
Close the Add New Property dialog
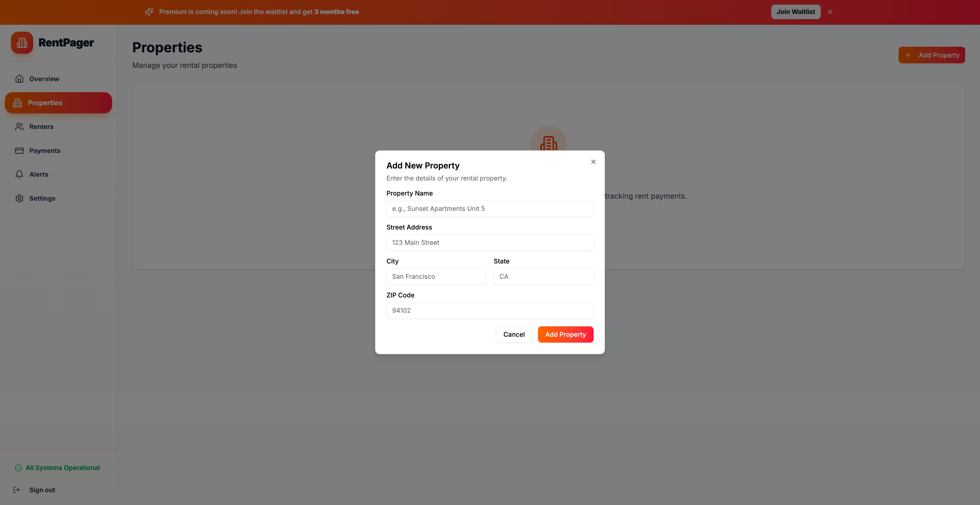(x=593, y=162)
